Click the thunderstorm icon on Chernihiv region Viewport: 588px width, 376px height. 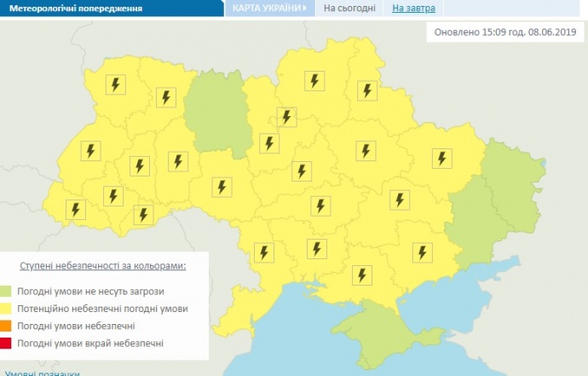pyautogui.click(x=314, y=82)
